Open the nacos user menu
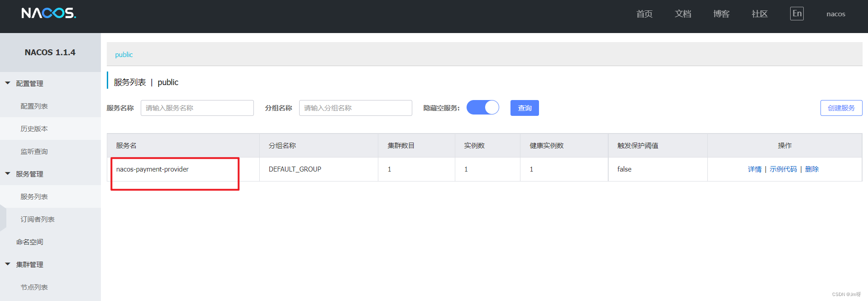Image resolution: width=868 pixels, height=301 pixels. 836,14
